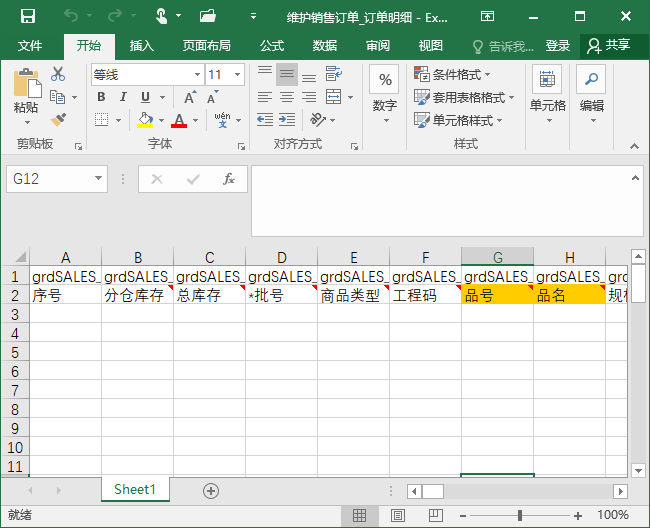Click the Save icon in title bar
This screenshot has height=528, width=650.
[x=28, y=16]
